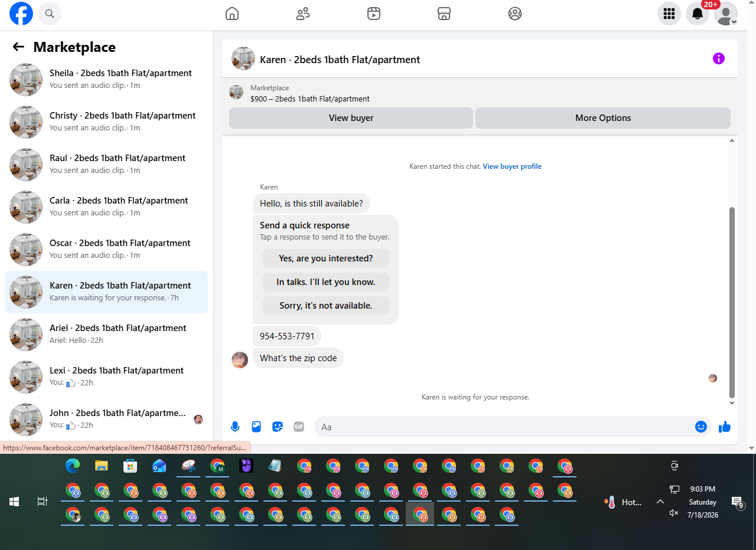
Task: Click the $900 listing thumbnail in Marketplace banner
Action: (x=236, y=93)
